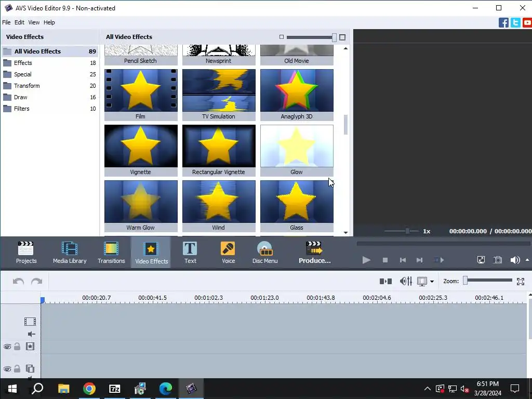532x399 pixels.
Task: Select the Video Effects section
Action: [x=151, y=252]
